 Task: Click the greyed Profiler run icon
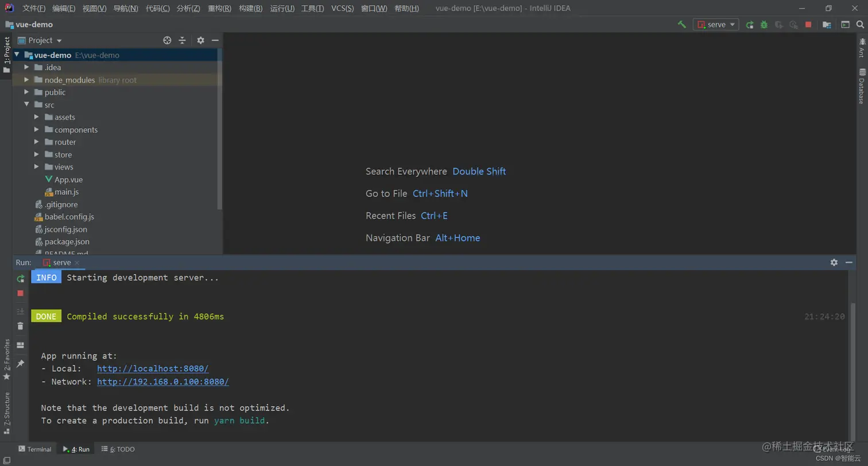tap(793, 25)
